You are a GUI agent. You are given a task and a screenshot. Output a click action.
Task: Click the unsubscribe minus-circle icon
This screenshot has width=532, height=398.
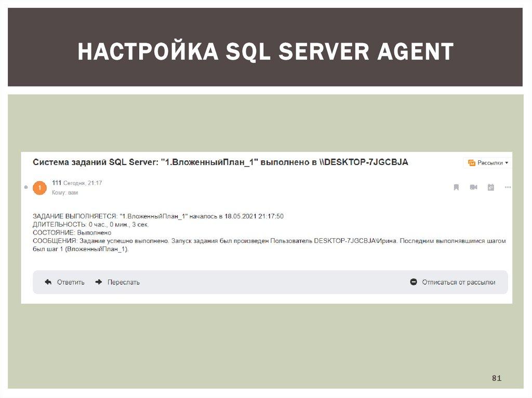[414, 282]
